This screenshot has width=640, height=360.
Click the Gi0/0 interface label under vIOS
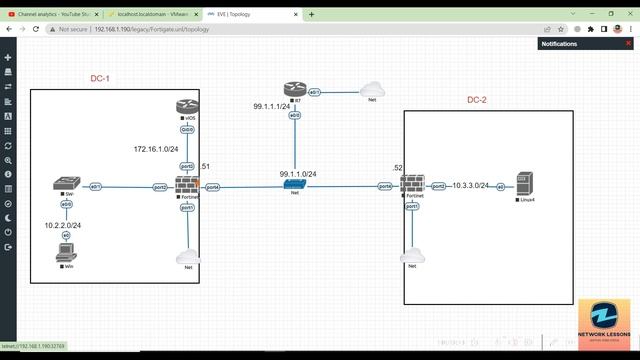[x=187, y=130]
